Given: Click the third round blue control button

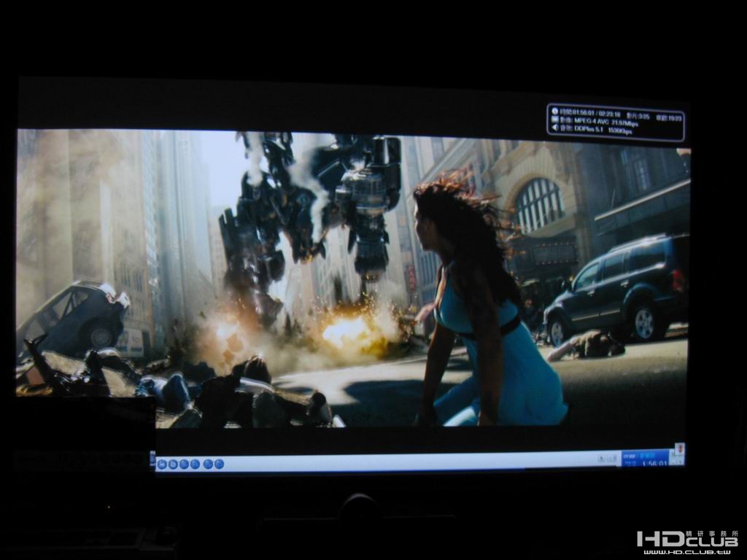Looking at the screenshot, I should pos(185,464).
